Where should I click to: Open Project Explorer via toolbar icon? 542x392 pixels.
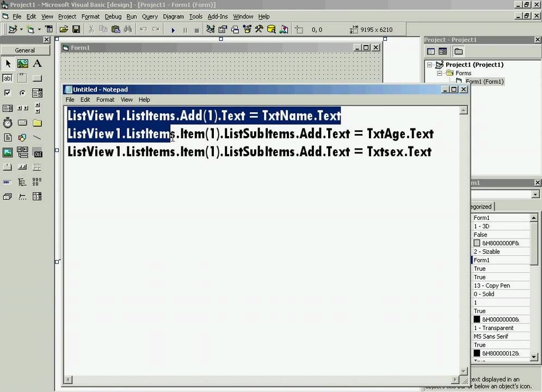tap(210, 29)
